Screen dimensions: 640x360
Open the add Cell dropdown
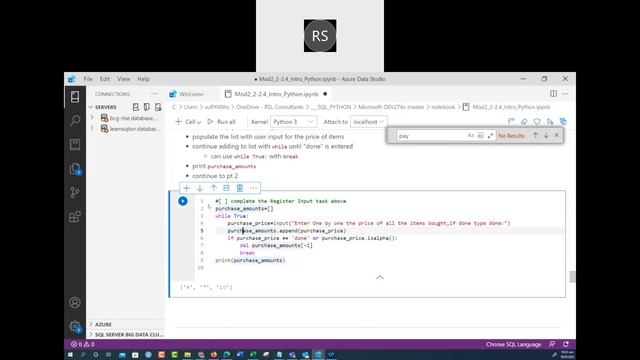click(x=188, y=122)
